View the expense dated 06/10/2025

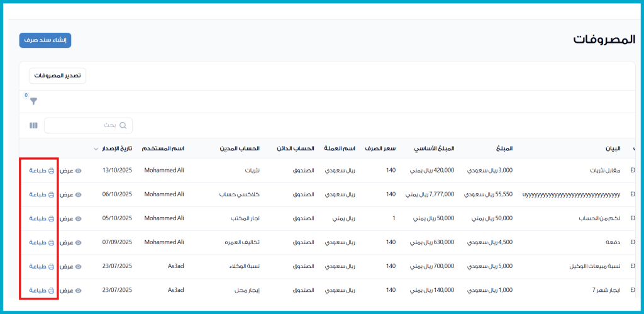coord(70,194)
